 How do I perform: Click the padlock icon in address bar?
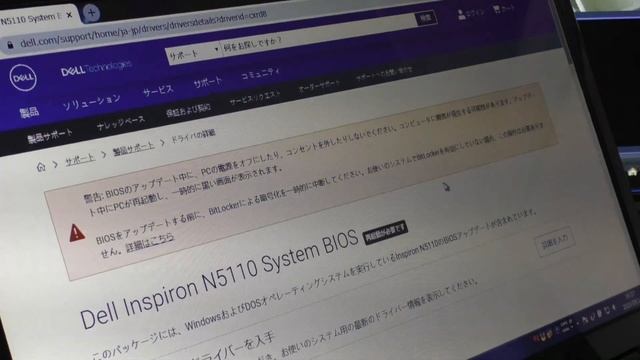[x=10, y=45]
